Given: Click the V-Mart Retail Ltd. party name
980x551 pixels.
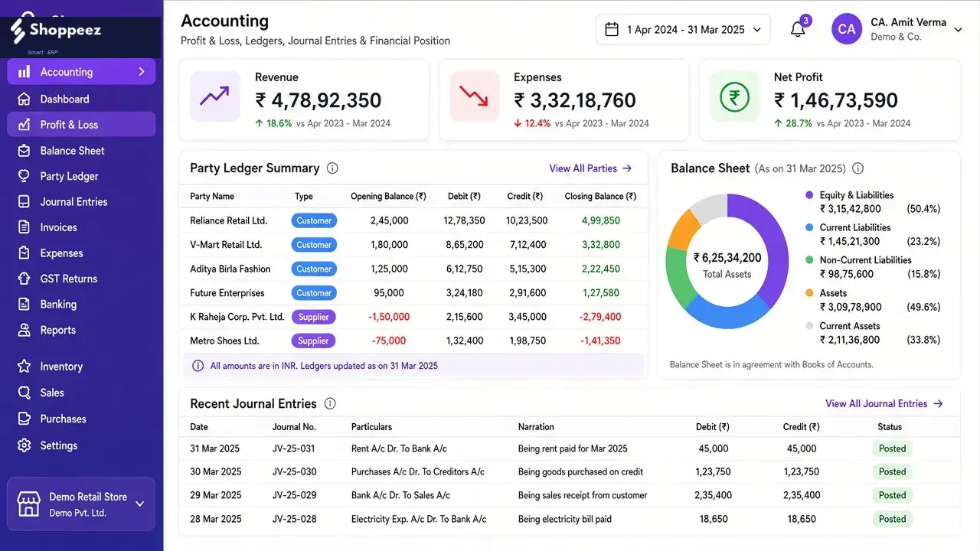Looking at the screenshot, I should point(226,245).
